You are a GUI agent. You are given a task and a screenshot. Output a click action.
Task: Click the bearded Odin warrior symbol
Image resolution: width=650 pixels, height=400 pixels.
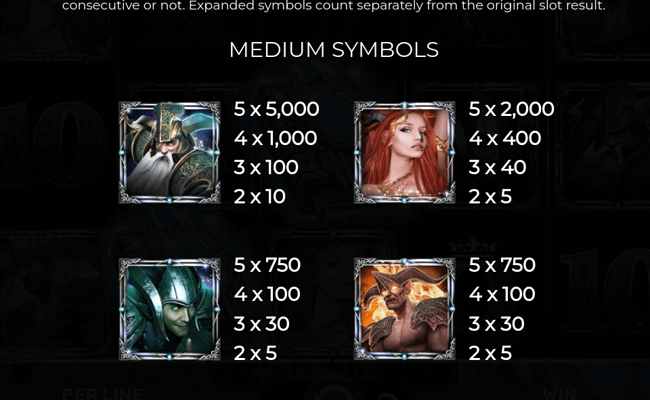[170, 153]
